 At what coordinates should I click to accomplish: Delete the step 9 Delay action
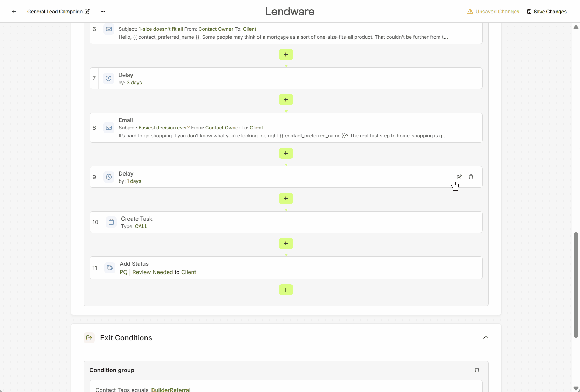pyautogui.click(x=471, y=177)
